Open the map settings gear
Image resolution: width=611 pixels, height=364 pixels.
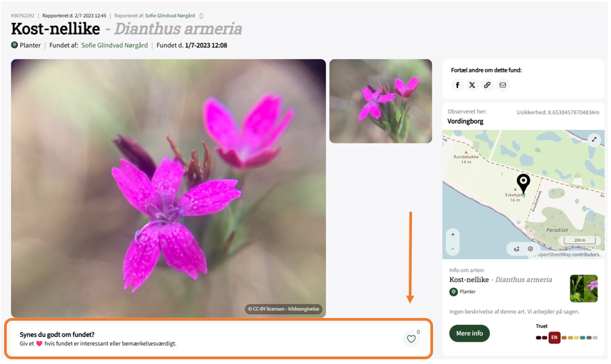coord(530,249)
